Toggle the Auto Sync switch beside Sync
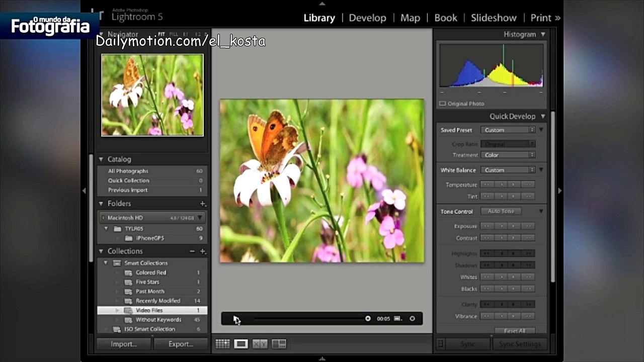 click(x=441, y=344)
